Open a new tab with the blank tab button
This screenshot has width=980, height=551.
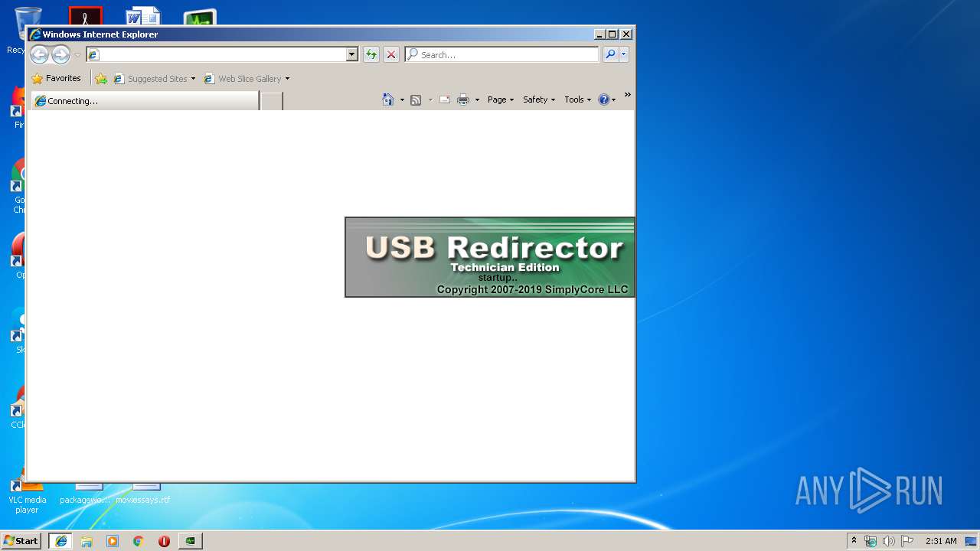tap(272, 101)
